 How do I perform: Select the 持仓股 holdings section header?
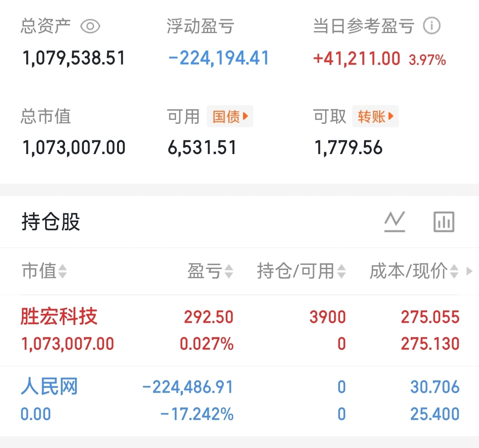[51, 222]
